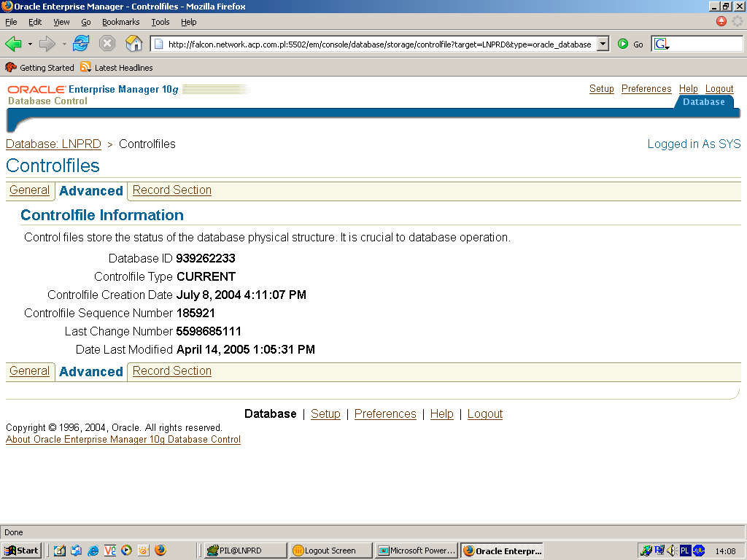Open About Oracle Enterprise Manager 10g link
This screenshot has height=560, width=747.
point(123,440)
